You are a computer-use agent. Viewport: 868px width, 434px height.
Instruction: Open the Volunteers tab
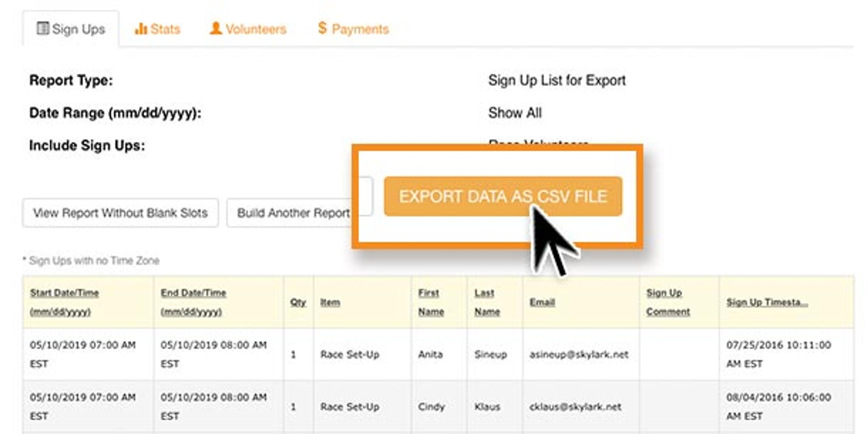point(255,29)
